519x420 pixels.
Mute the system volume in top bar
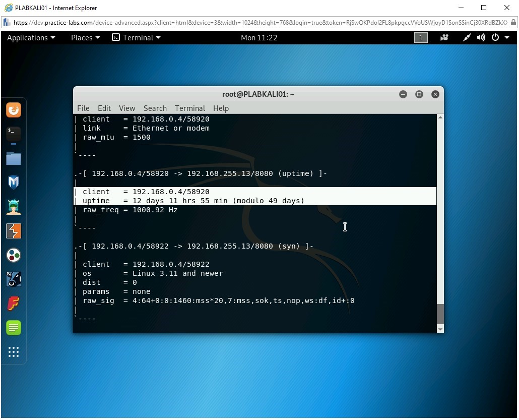(480, 37)
